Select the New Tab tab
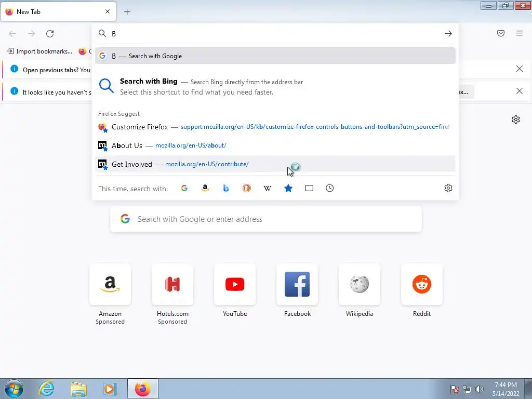The width and height of the screenshot is (532, 399). click(x=58, y=11)
